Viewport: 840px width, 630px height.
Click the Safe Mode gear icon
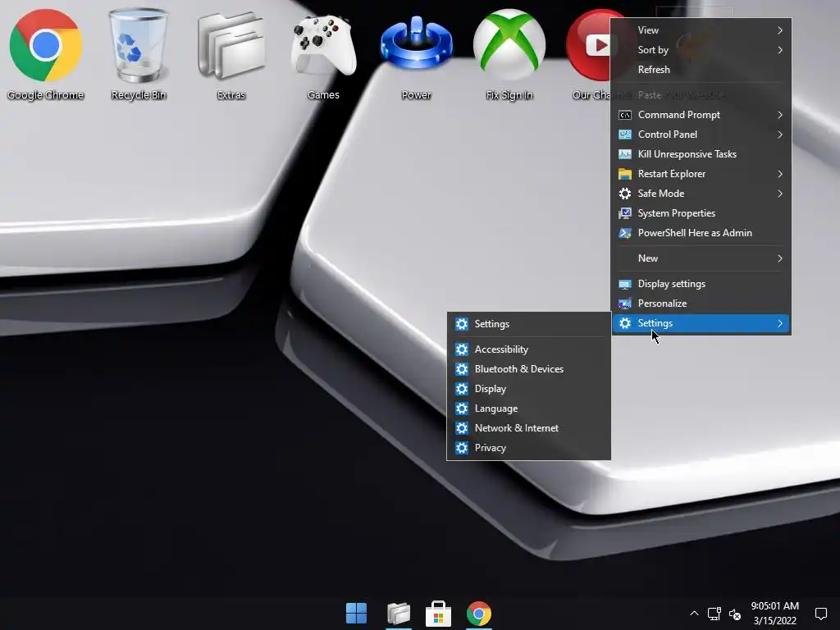[624, 194]
